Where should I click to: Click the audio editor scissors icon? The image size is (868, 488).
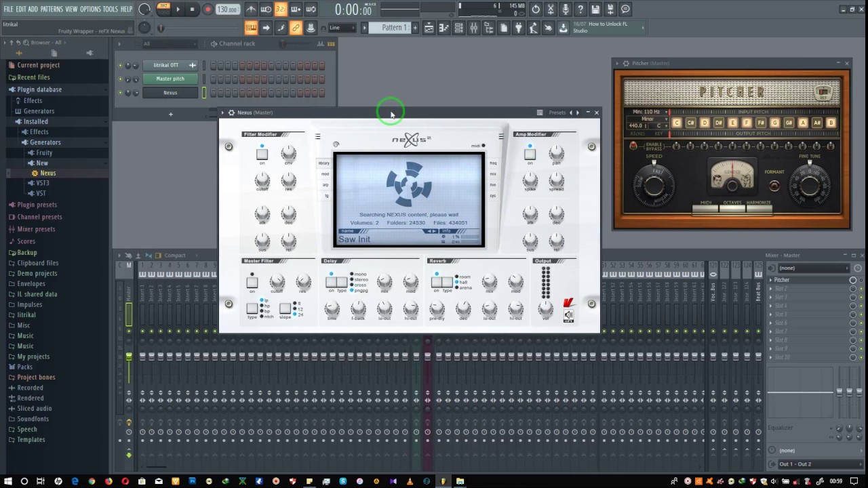(x=551, y=9)
